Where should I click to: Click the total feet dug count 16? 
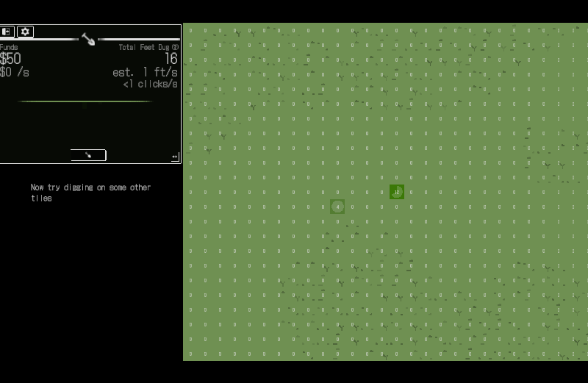[x=171, y=59]
